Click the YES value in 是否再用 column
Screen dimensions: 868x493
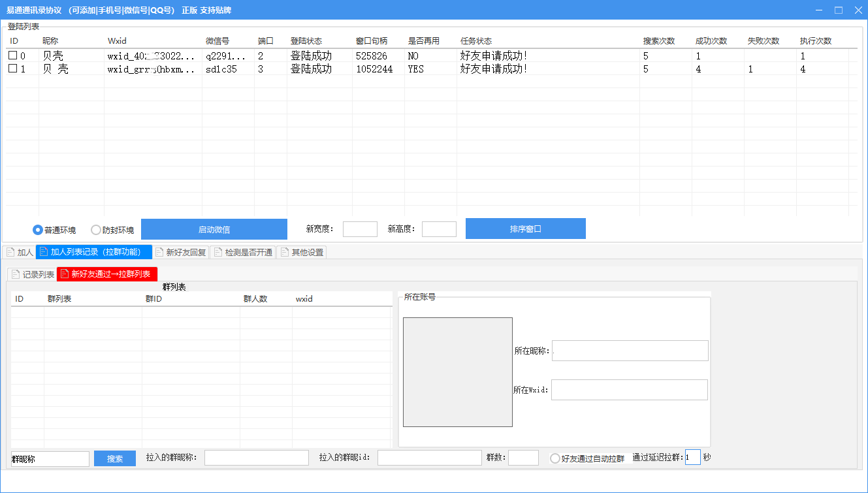coord(416,69)
